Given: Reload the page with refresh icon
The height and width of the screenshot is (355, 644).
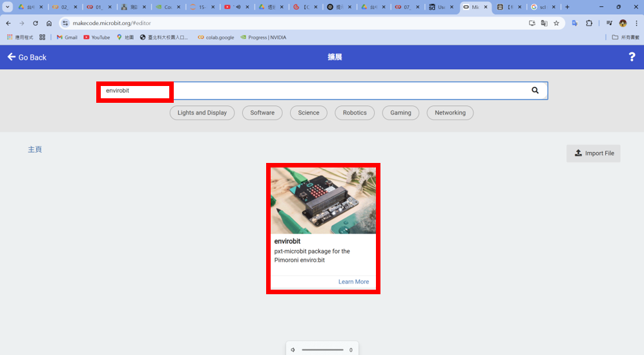Looking at the screenshot, I should point(36,23).
